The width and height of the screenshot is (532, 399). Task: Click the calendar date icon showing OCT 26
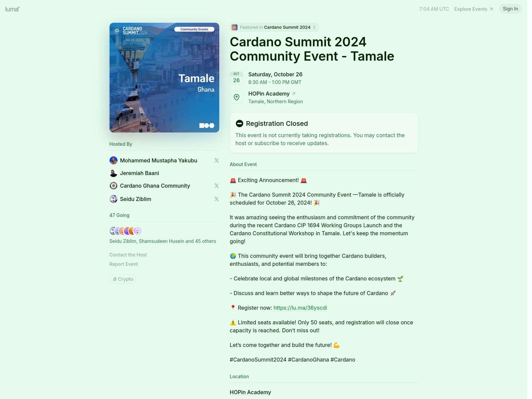pyautogui.click(x=236, y=77)
